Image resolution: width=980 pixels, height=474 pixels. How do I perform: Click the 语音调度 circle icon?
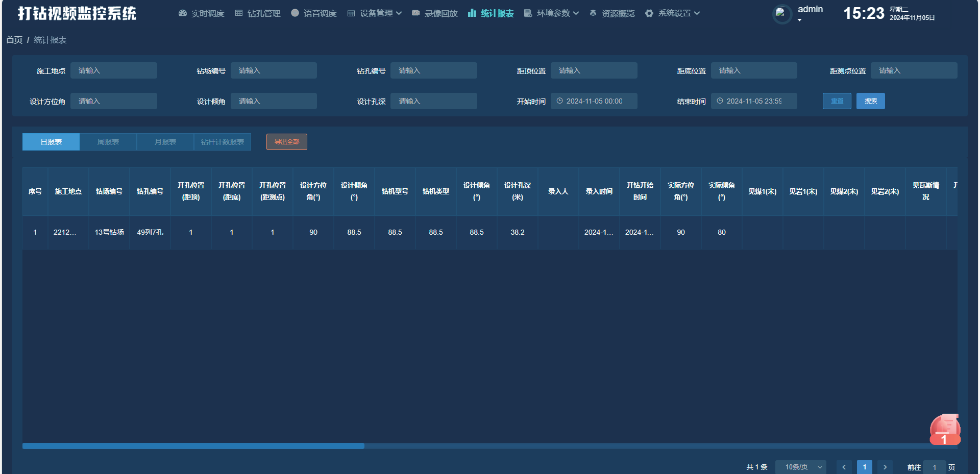click(295, 13)
